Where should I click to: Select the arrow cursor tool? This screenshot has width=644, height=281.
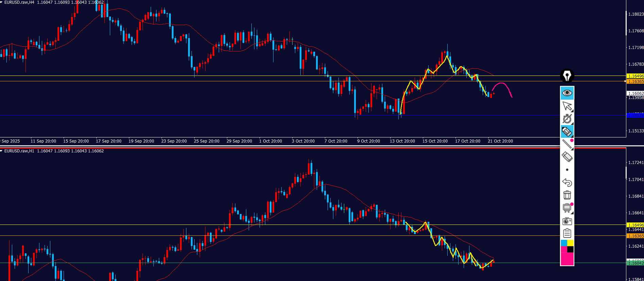(x=567, y=106)
